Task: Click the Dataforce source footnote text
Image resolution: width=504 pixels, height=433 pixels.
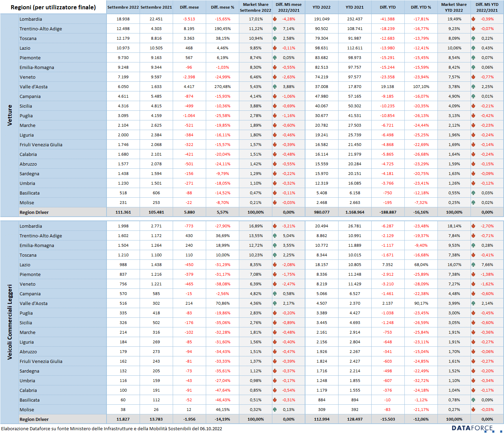Action: coord(111,429)
